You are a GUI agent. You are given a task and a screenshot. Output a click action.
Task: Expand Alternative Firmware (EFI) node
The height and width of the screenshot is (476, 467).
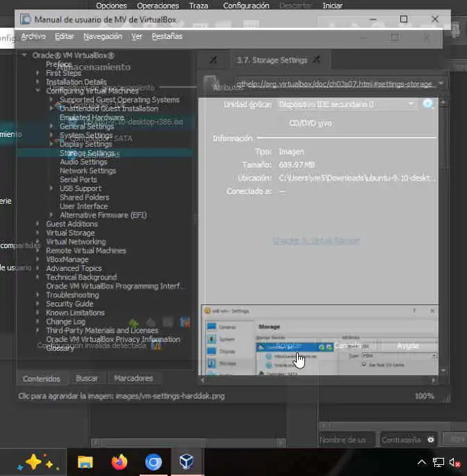tap(51, 215)
